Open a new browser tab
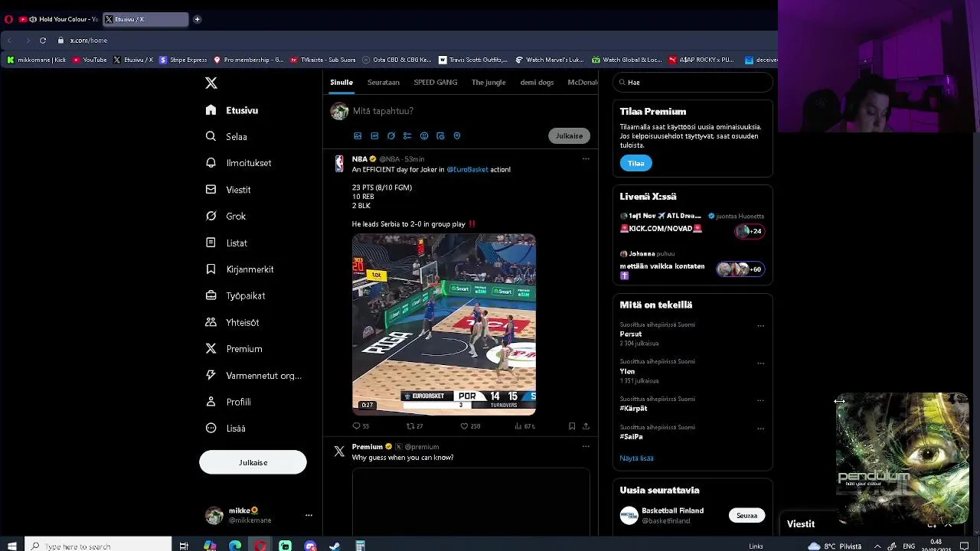Screen dimensions: 980x551 tap(197, 19)
